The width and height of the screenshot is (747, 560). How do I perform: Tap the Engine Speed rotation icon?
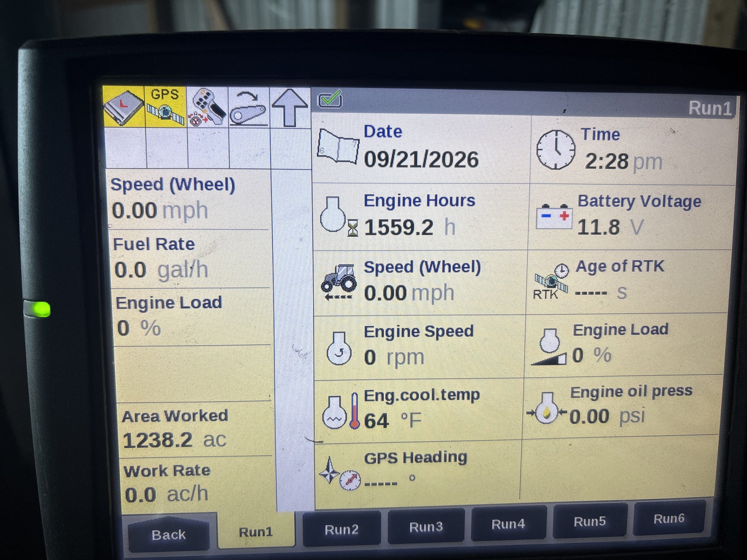coord(339,349)
